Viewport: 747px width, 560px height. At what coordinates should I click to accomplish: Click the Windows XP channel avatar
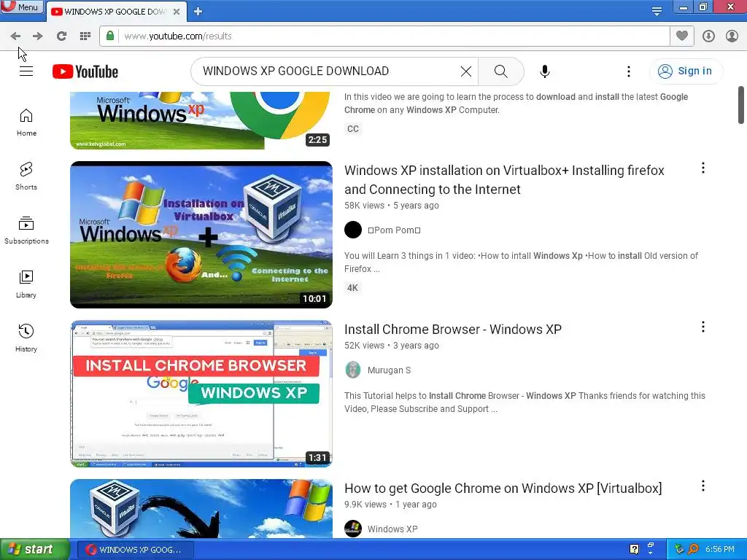tap(353, 529)
